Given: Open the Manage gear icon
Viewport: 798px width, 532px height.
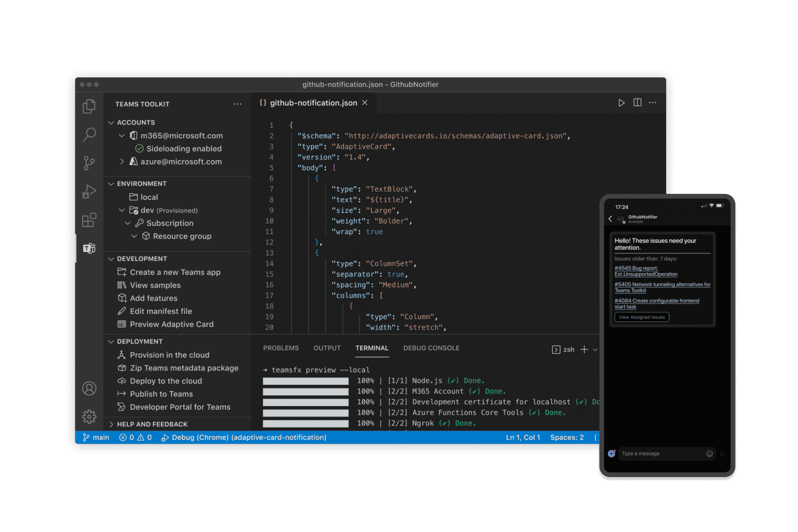Looking at the screenshot, I should tap(89, 416).
